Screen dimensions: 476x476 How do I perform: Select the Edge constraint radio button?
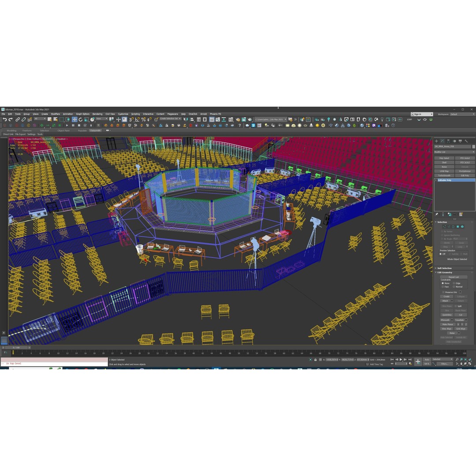[454, 283]
